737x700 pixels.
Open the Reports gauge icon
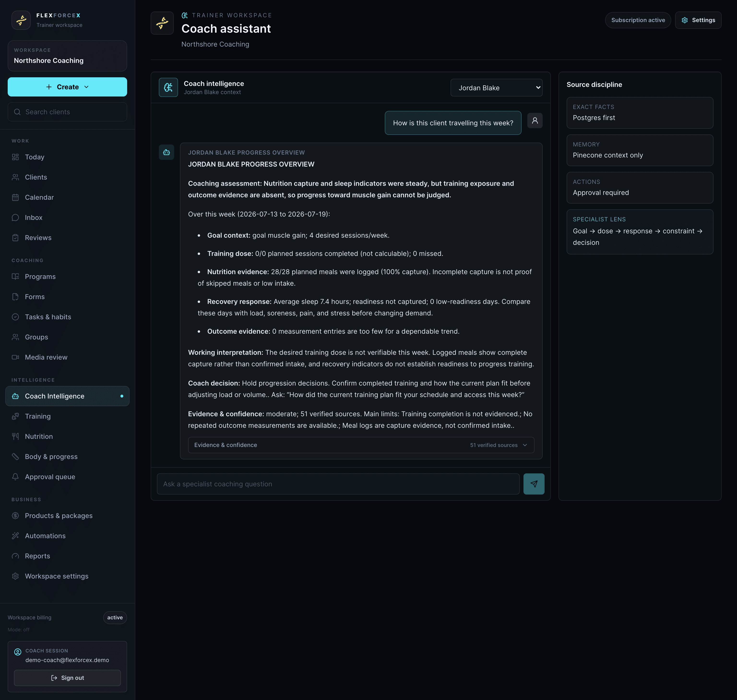click(15, 556)
